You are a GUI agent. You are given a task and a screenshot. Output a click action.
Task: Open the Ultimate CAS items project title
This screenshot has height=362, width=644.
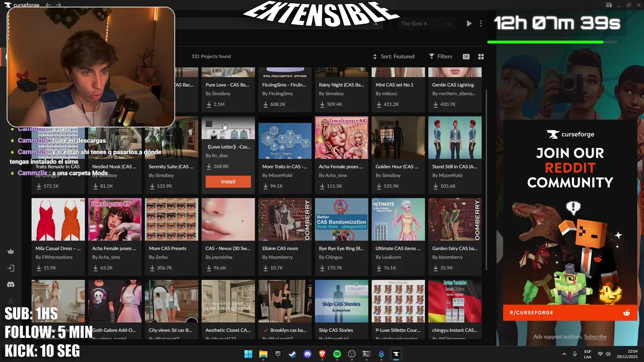click(x=398, y=248)
